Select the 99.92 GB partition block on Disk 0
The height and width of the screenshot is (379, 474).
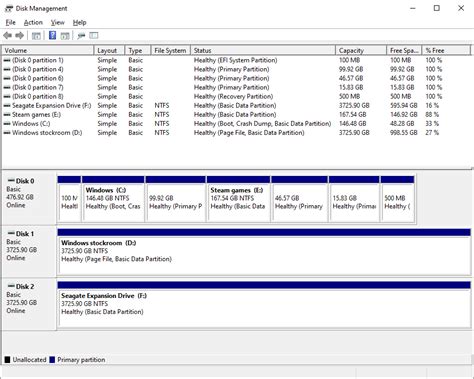tap(175, 199)
